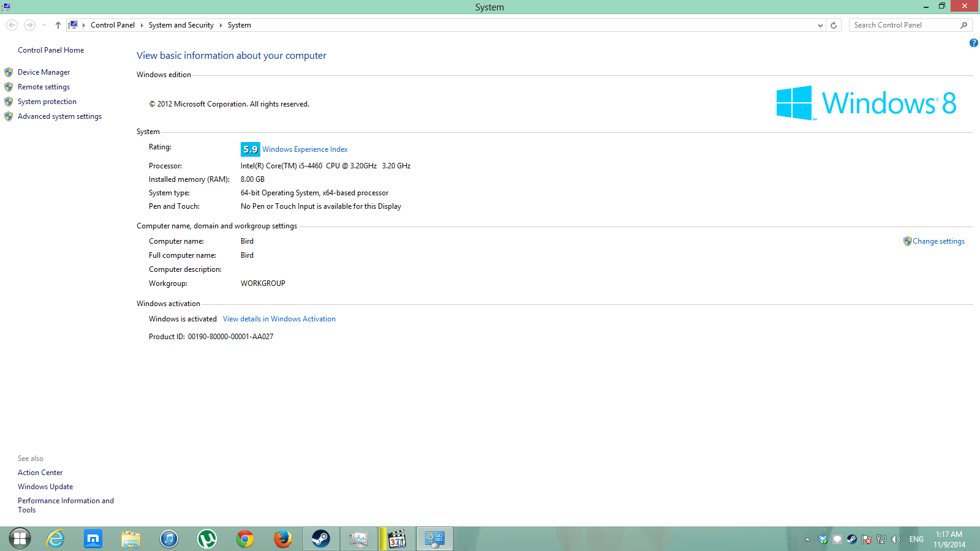Click the 'Bird' value beside Computer name
The height and width of the screenshot is (551, 980).
click(247, 241)
